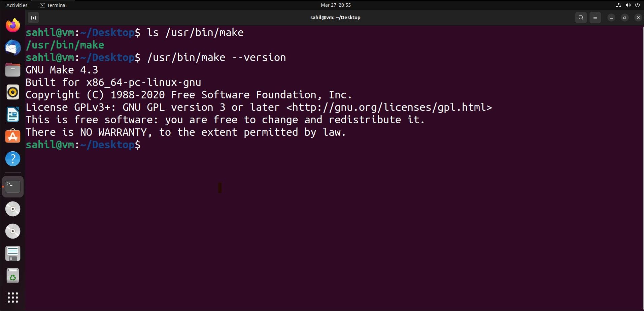Open the Firefox browser from the dock
Image resolution: width=644 pixels, height=311 pixels.
point(12,25)
